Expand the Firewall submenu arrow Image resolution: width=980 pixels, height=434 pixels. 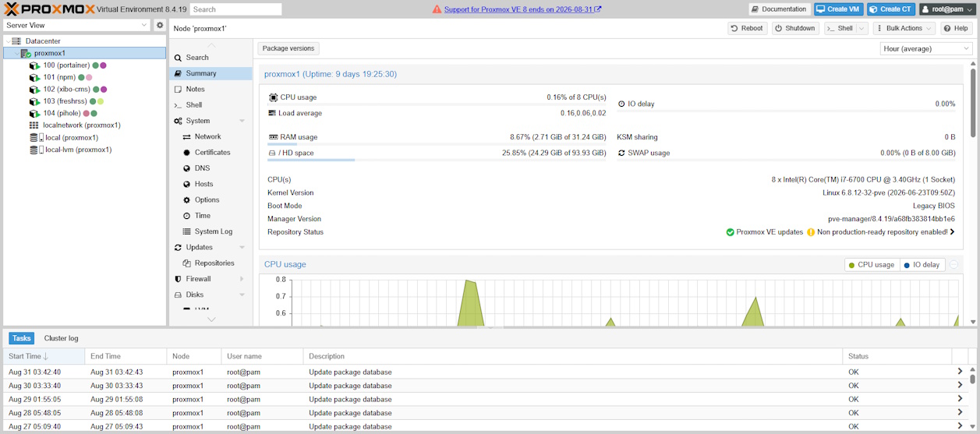242,279
